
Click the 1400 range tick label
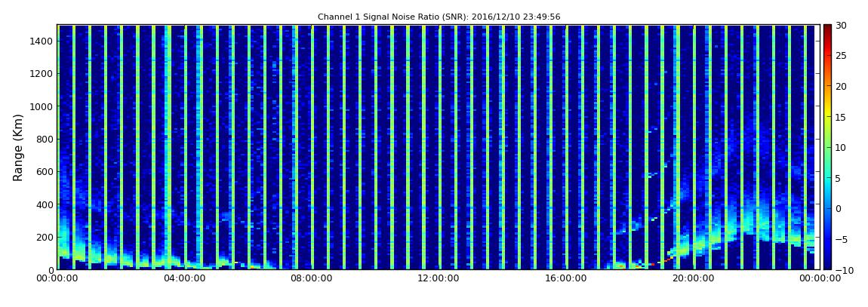(x=41, y=41)
